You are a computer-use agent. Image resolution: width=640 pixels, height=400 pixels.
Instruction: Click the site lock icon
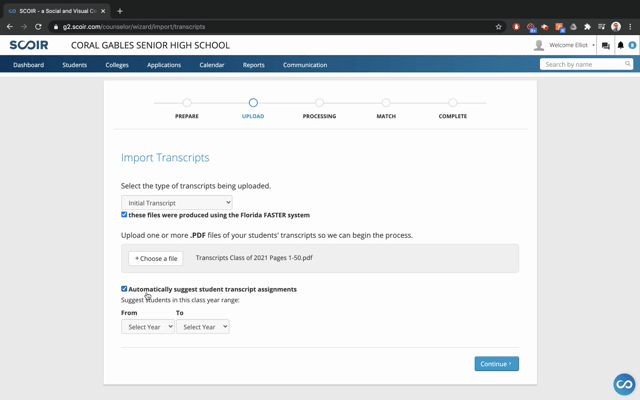pos(56,27)
